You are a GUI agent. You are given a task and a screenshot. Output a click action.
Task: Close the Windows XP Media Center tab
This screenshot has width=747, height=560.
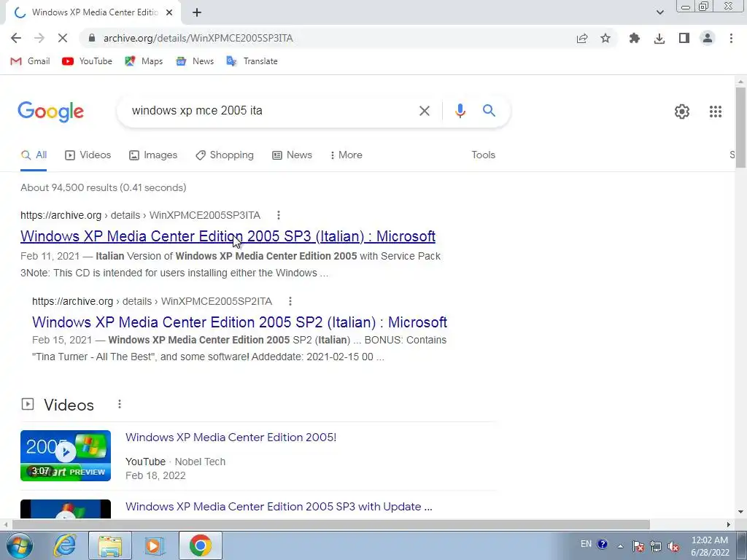[169, 12]
